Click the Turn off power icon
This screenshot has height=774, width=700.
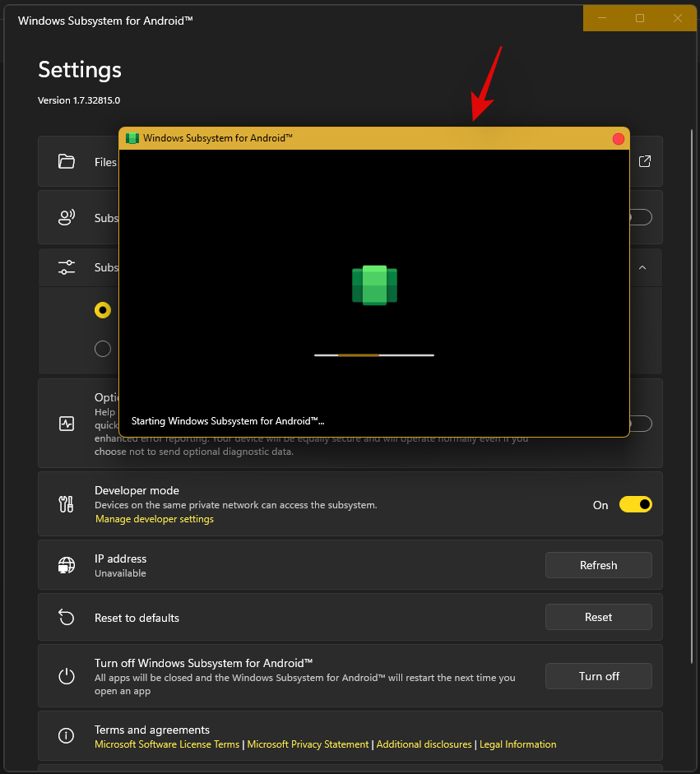pyautogui.click(x=67, y=676)
